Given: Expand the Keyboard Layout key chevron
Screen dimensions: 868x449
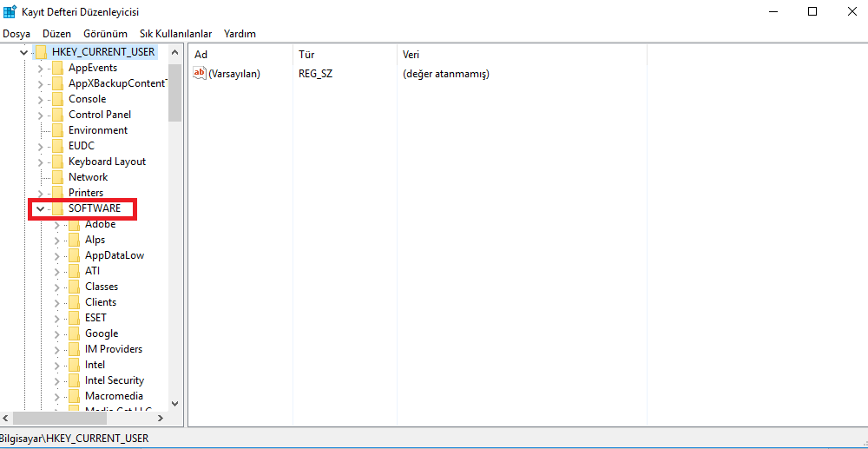Looking at the screenshot, I should [40, 162].
